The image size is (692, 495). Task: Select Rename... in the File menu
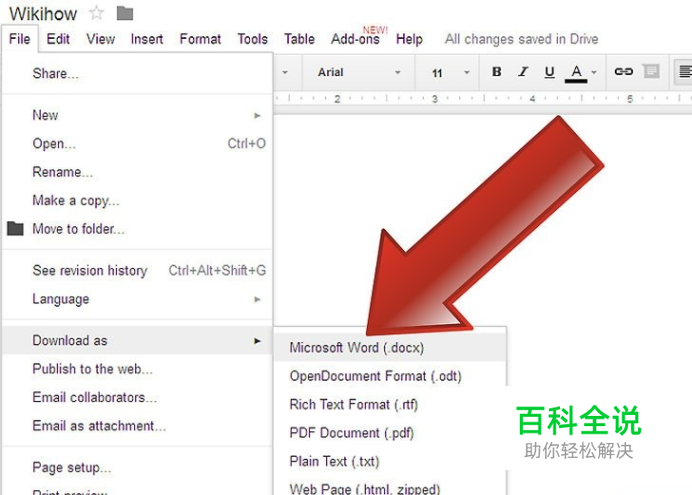[138, 172]
